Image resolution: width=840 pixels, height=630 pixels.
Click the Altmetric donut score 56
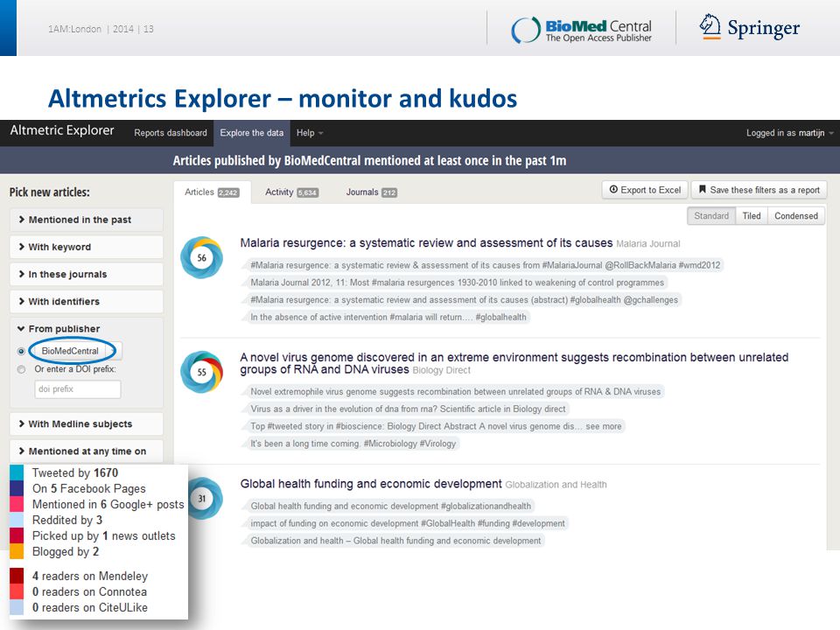tap(201, 257)
